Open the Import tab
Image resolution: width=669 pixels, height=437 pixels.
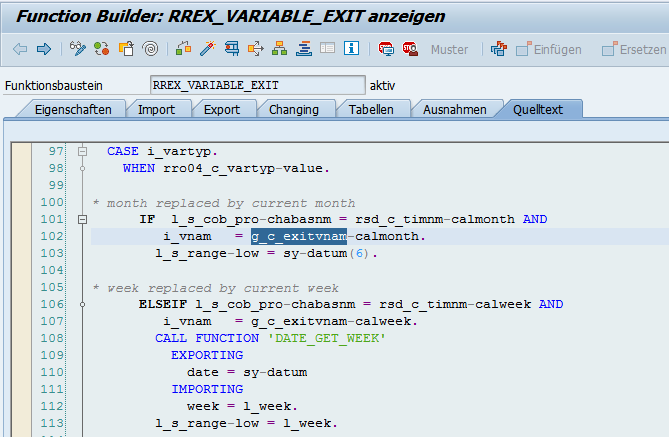[x=156, y=110]
